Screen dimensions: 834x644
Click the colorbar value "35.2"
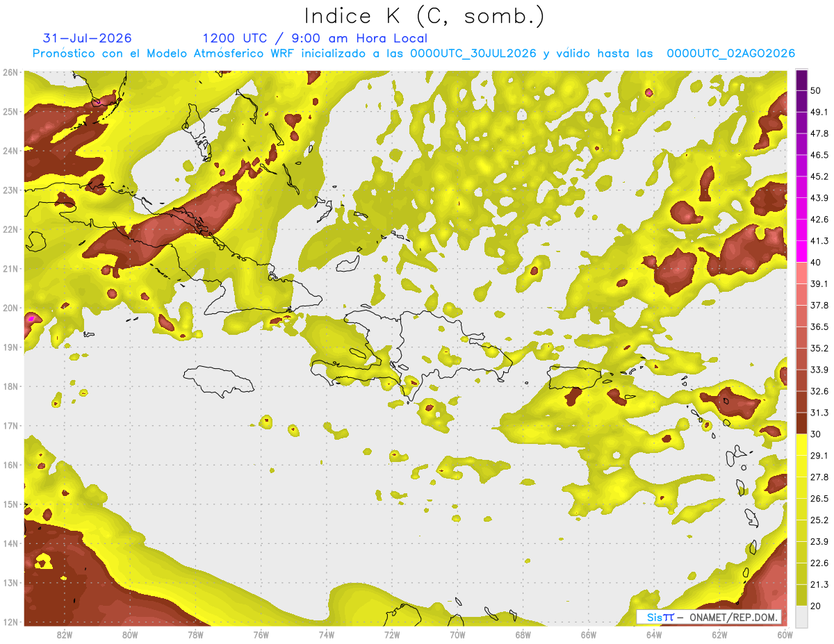tap(819, 348)
